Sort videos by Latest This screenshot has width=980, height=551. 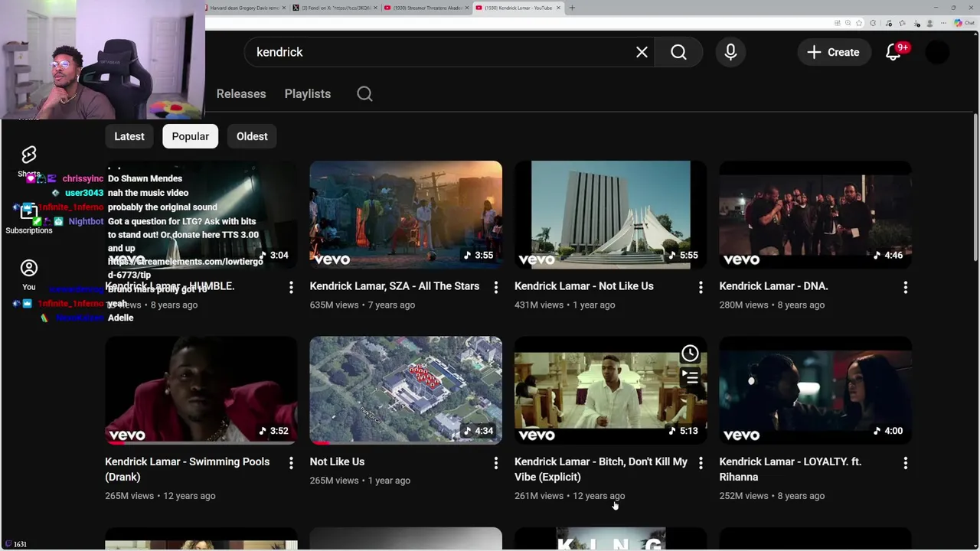(129, 136)
